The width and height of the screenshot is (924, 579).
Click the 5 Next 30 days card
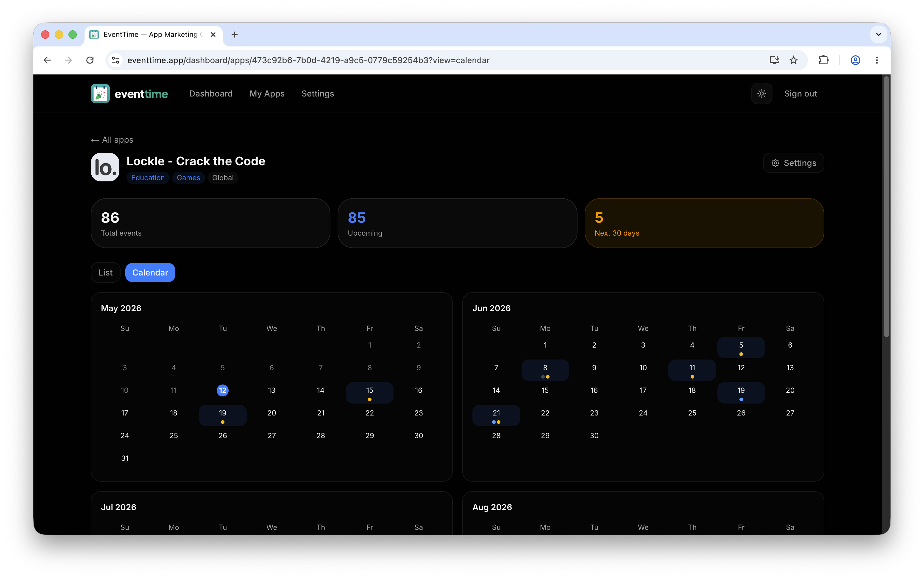(704, 223)
